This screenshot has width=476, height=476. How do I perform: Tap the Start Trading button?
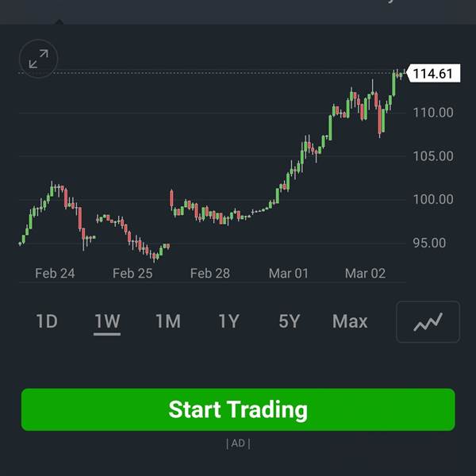(238, 409)
